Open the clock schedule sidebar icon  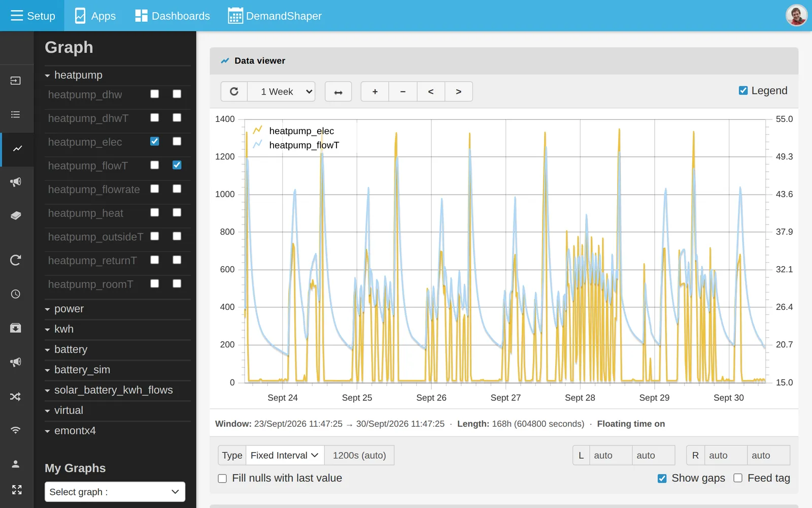[16, 294]
